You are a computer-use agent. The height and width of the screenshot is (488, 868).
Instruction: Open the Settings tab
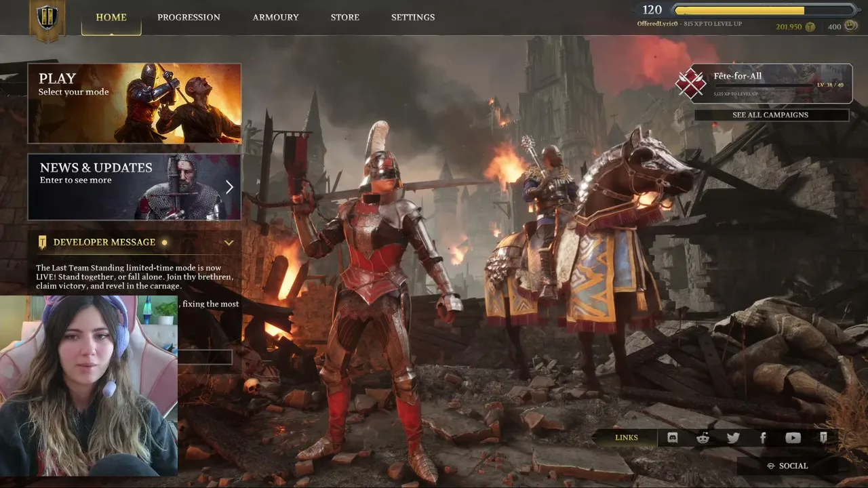click(413, 18)
